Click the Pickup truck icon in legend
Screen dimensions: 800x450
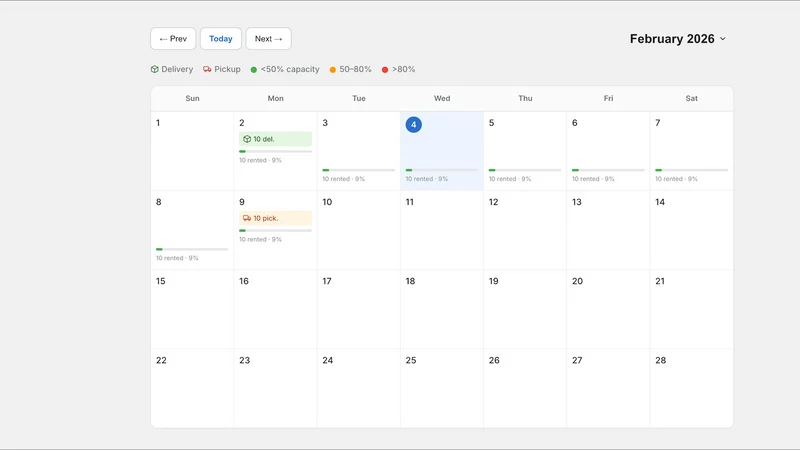tap(207, 69)
